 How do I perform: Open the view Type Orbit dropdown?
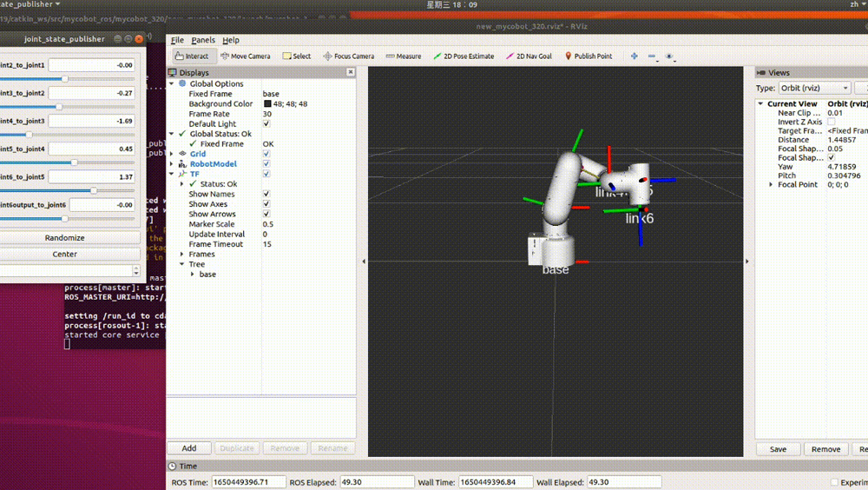click(x=814, y=88)
